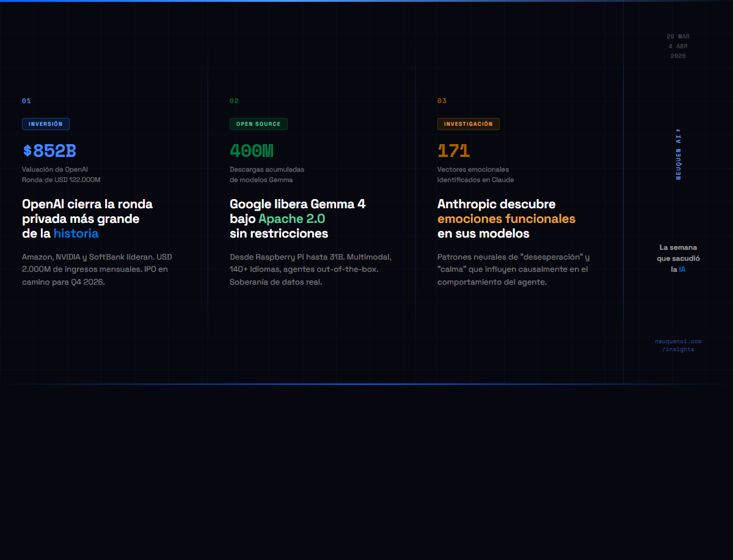Open the neuquenai.com/insights link
Image resolution: width=733 pixels, height=560 pixels.
(x=678, y=345)
